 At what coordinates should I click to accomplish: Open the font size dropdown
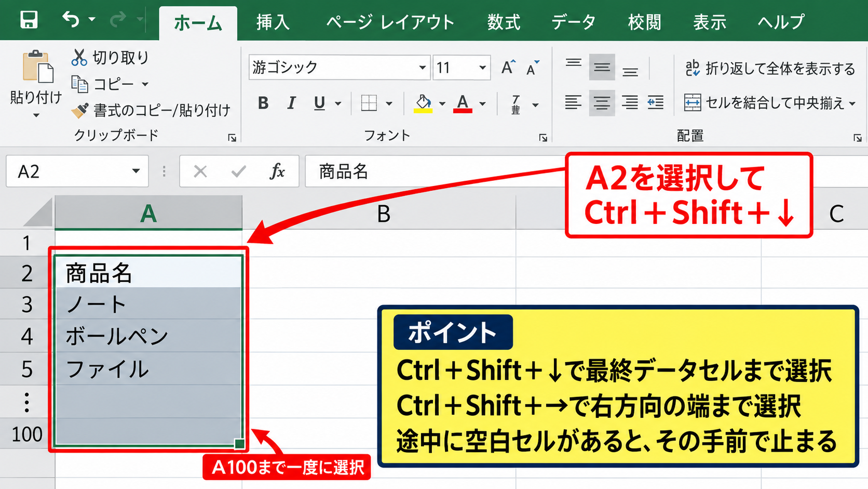(x=482, y=67)
